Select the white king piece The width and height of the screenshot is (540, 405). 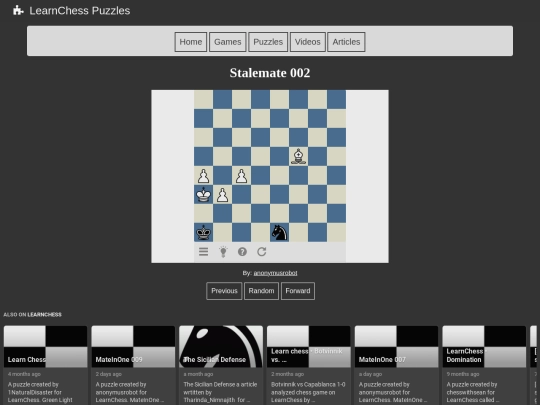click(204, 195)
